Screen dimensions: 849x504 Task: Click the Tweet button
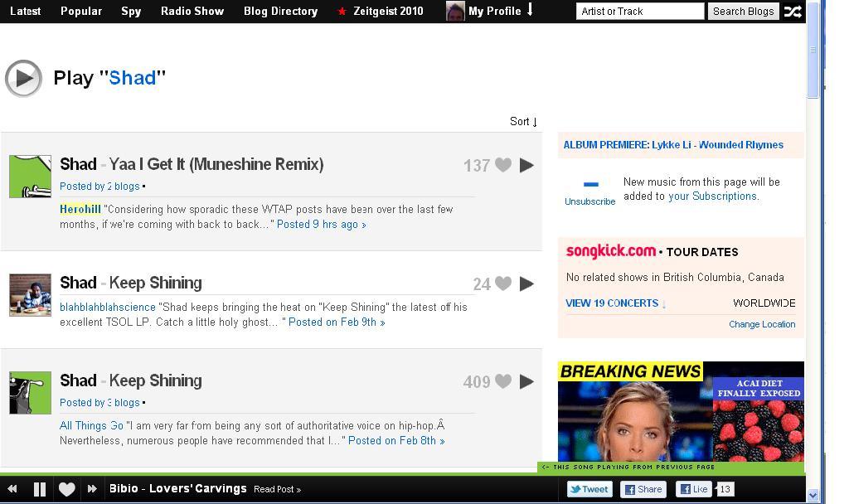pos(589,489)
